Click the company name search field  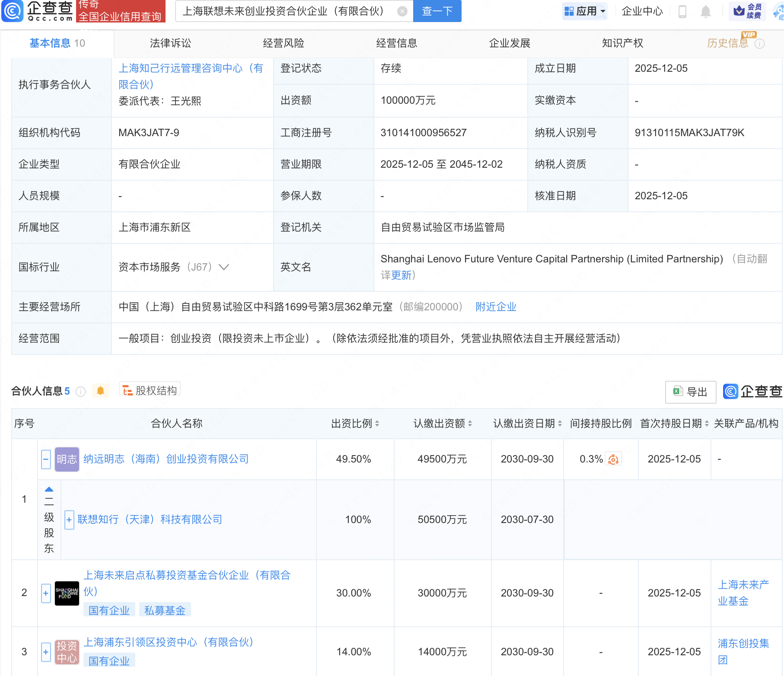click(285, 11)
